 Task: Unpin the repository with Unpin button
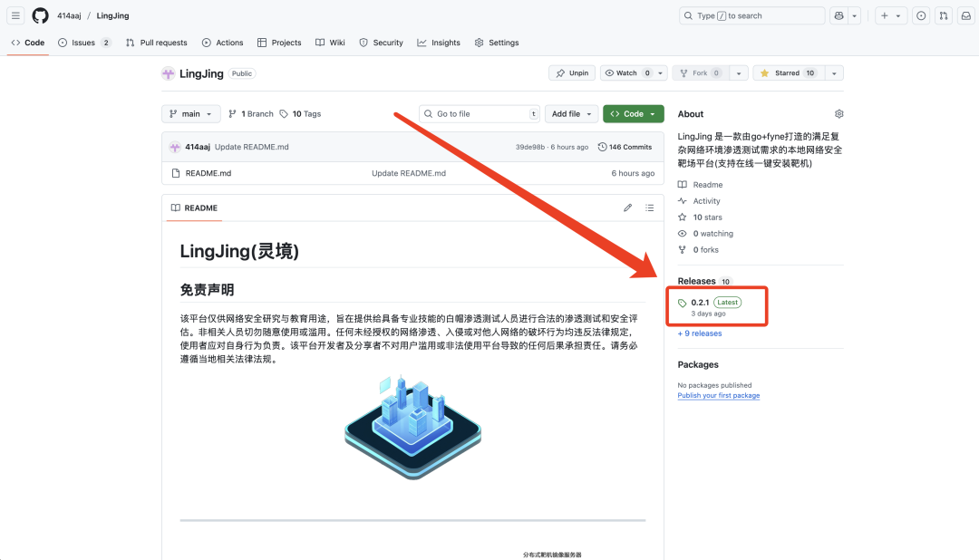pos(572,73)
